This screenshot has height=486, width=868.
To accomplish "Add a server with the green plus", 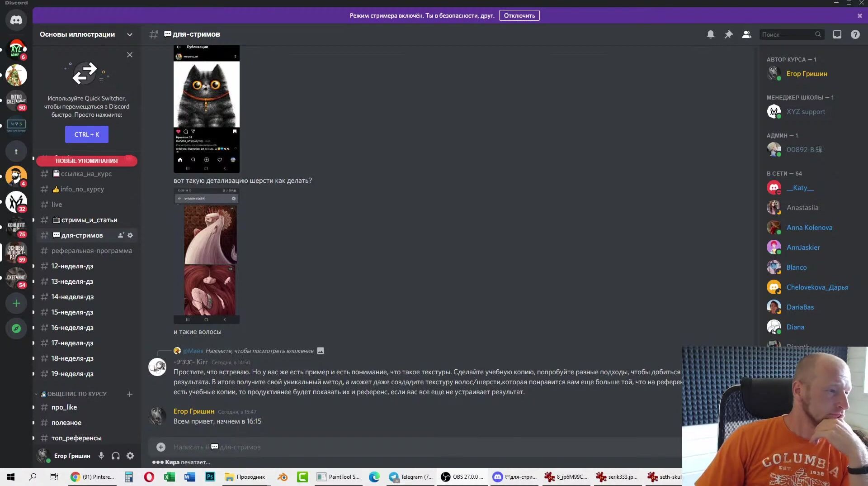I will (x=16, y=303).
